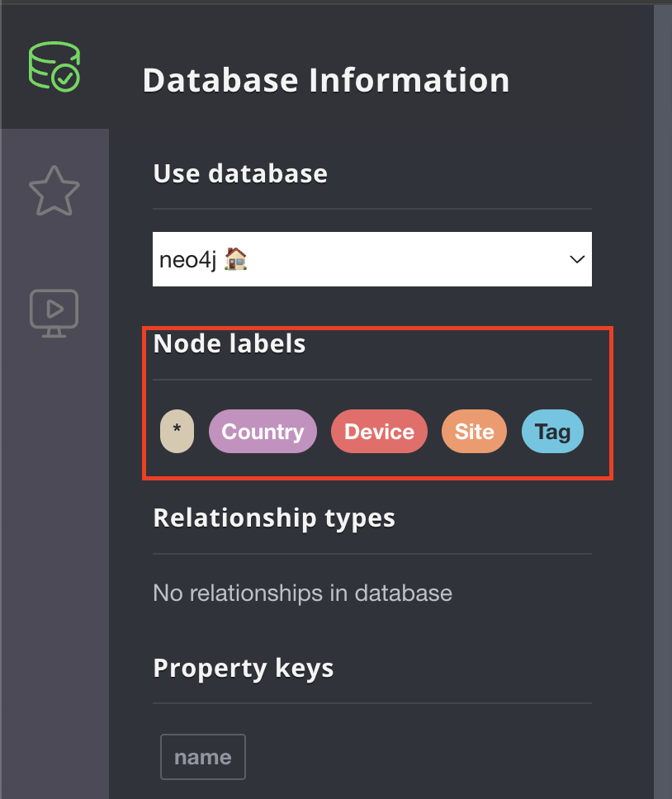Click the purple Country color pill
The height and width of the screenshot is (799, 672).
pyautogui.click(x=263, y=431)
